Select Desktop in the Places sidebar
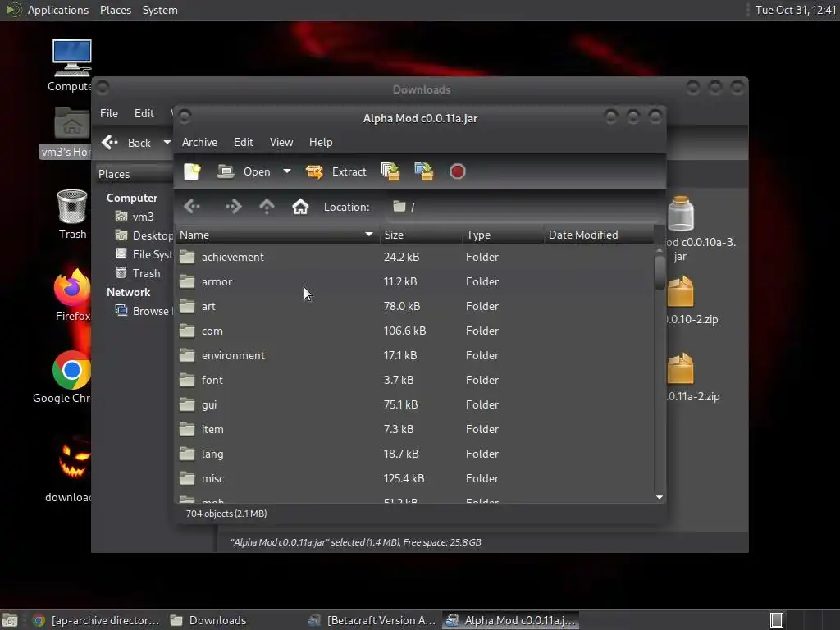840x630 pixels. pyautogui.click(x=144, y=235)
